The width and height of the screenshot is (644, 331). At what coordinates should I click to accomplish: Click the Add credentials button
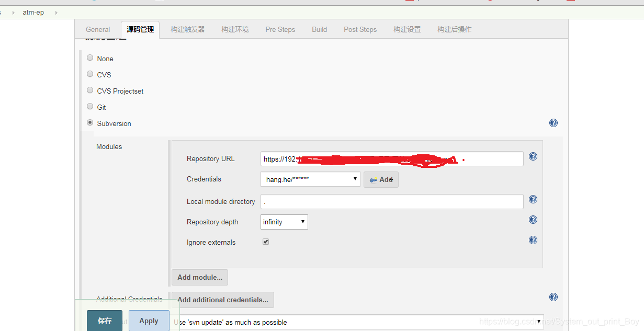click(381, 179)
